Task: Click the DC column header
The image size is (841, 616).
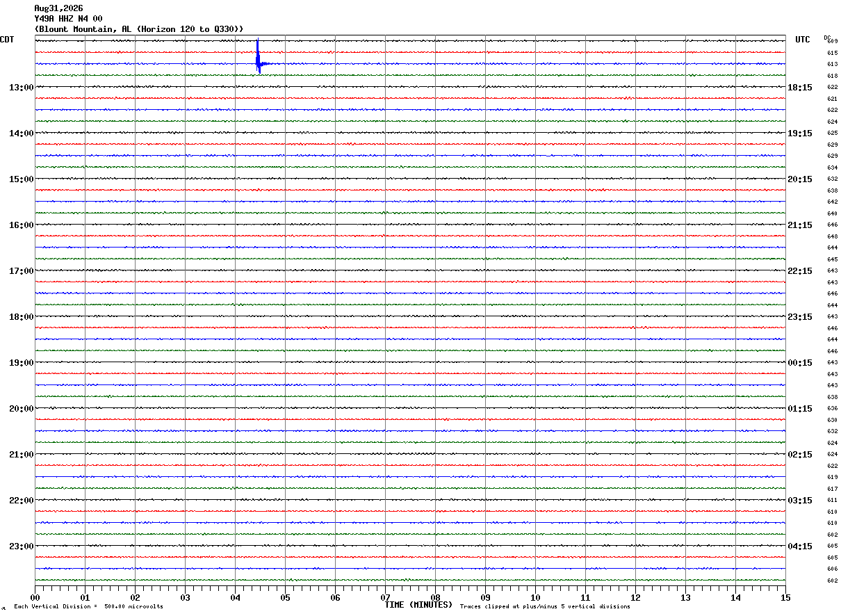Action: [x=827, y=38]
